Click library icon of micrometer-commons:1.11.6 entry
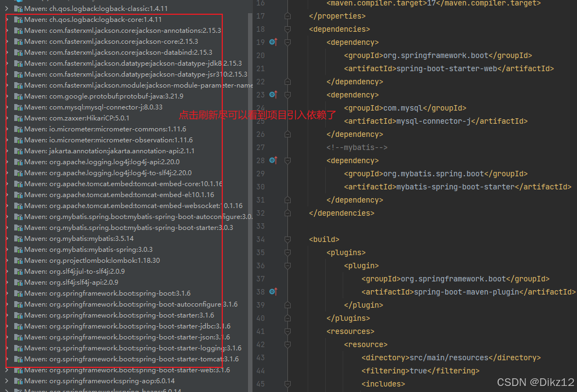 click(18, 129)
